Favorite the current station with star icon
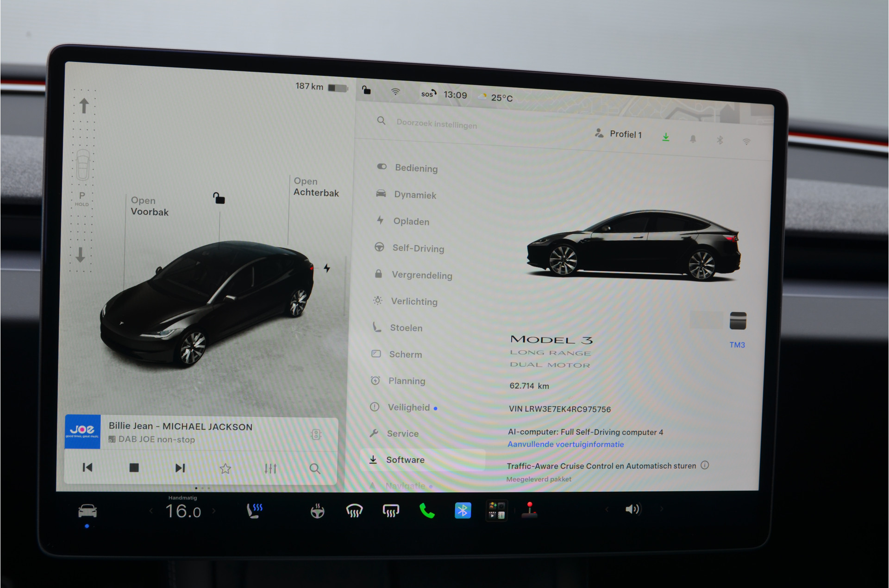 pyautogui.click(x=225, y=469)
